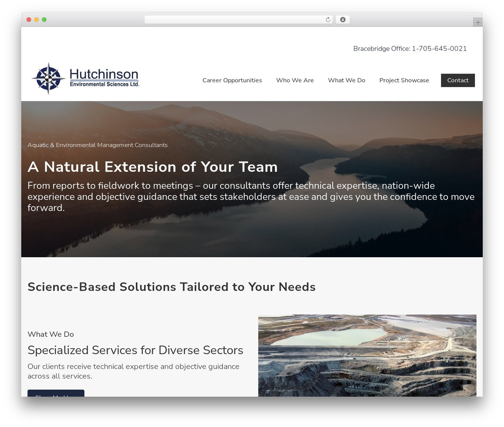Focus the browser address bar
504x427 pixels.
pos(238,20)
